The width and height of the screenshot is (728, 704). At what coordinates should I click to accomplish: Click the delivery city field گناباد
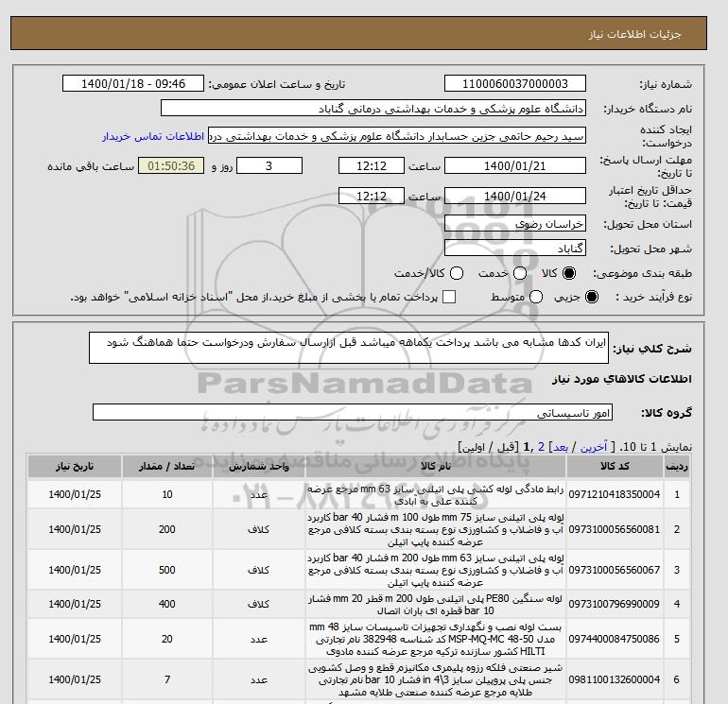(515, 248)
